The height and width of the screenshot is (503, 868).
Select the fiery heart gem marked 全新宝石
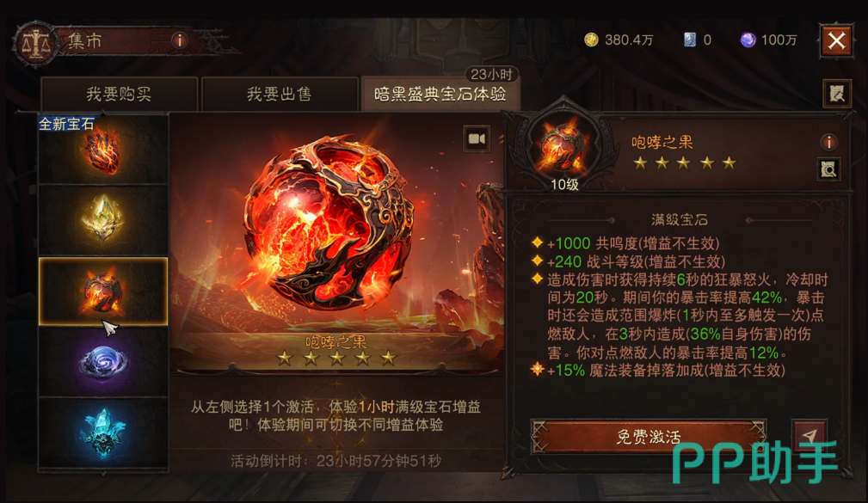coord(103,150)
